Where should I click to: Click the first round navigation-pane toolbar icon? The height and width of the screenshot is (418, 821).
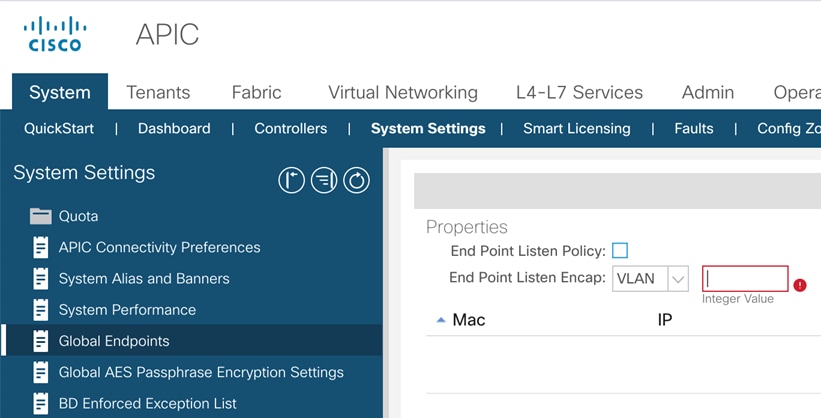(x=292, y=180)
